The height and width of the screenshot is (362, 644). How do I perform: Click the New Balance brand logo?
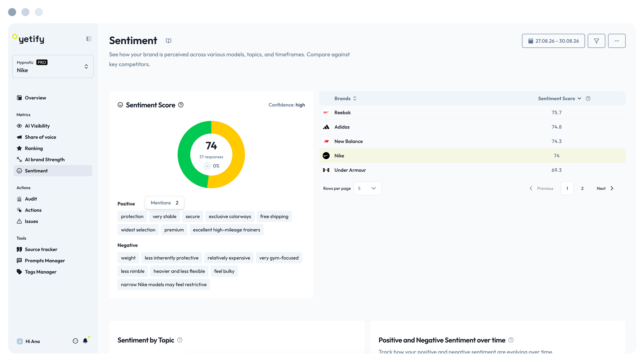click(326, 141)
